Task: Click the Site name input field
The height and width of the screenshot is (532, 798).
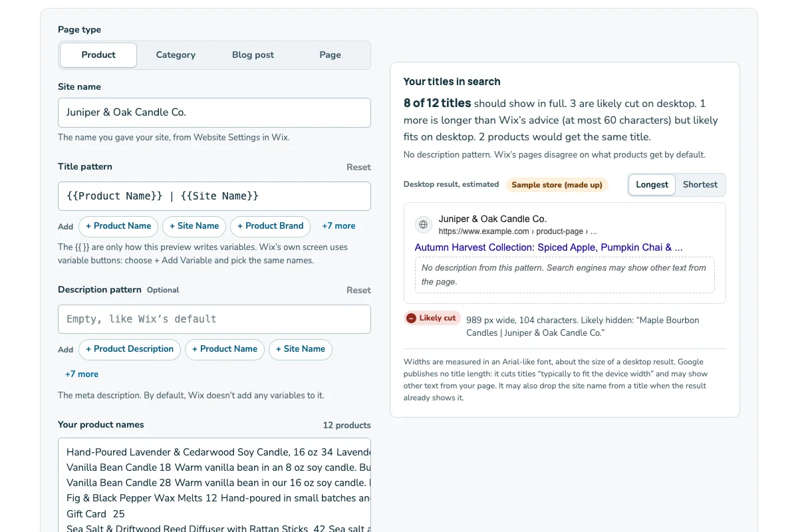Action: click(x=214, y=113)
